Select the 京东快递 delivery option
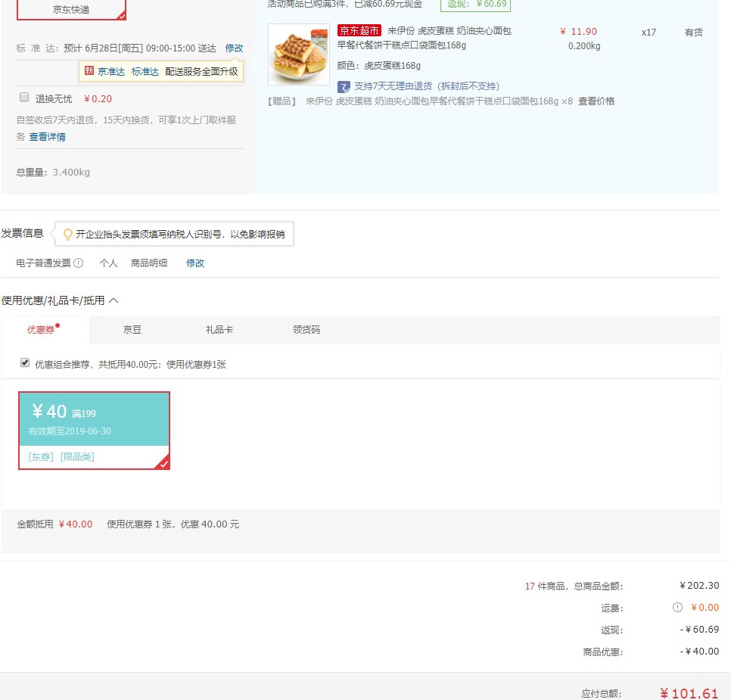The width and height of the screenshot is (731, 700). click(x=71, y=10)
